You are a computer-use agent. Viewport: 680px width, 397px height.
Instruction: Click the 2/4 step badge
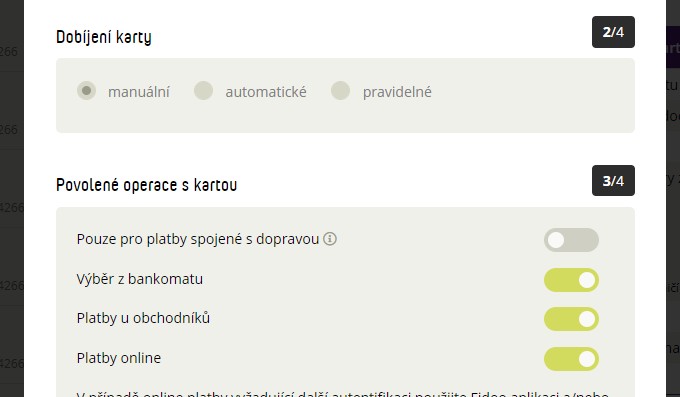[x=613, y=32]
